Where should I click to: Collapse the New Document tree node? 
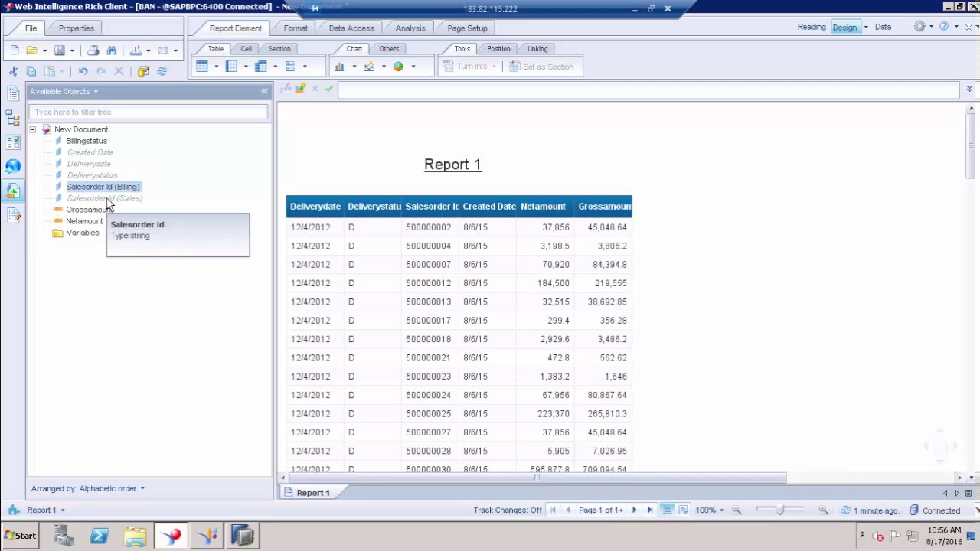tap(33, 129)
